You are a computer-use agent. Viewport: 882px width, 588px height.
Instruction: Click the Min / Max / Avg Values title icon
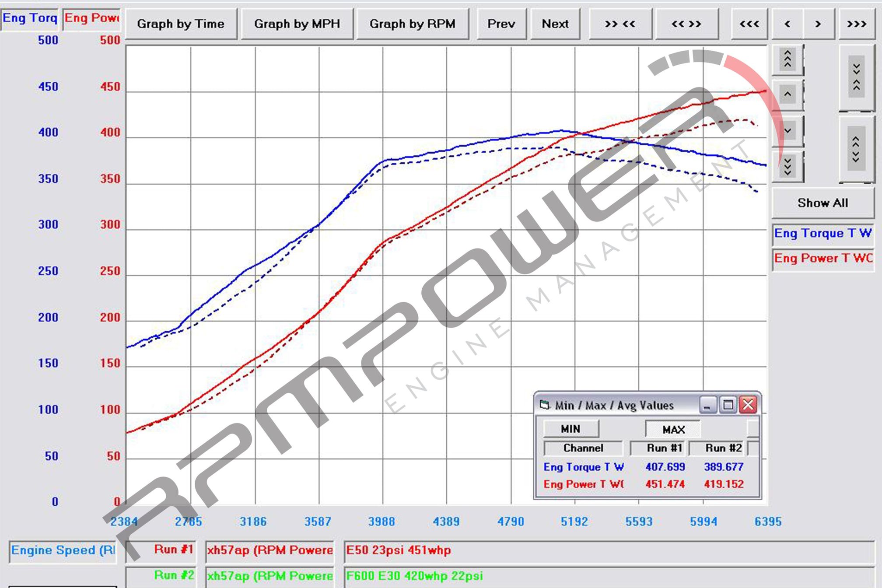tap(545, 405)
